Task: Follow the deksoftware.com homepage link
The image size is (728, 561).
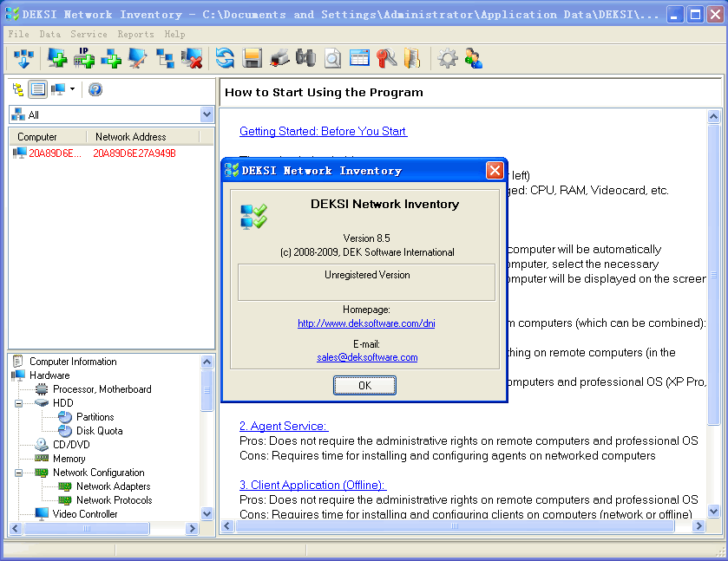Action: [365, 323]
